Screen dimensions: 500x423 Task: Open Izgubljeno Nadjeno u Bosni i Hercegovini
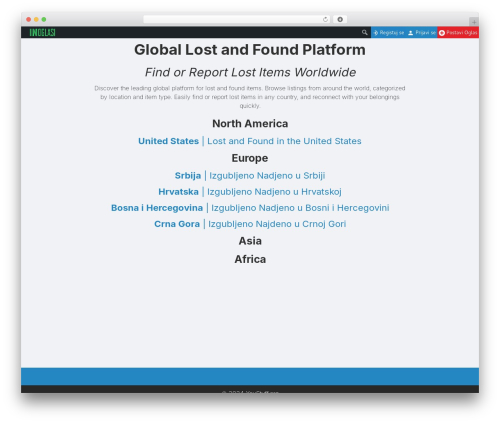point(300,208)
